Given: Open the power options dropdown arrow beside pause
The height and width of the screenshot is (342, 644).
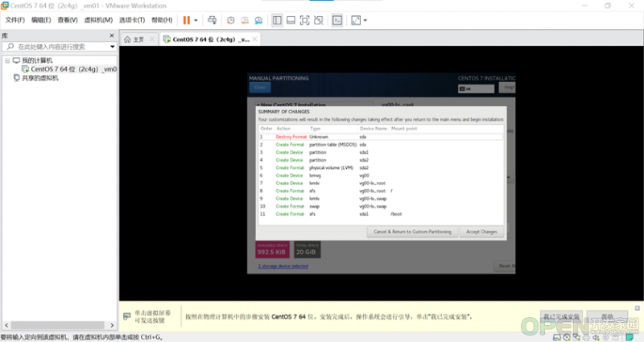Looking at the screenshot, I should tap(196, 20).
